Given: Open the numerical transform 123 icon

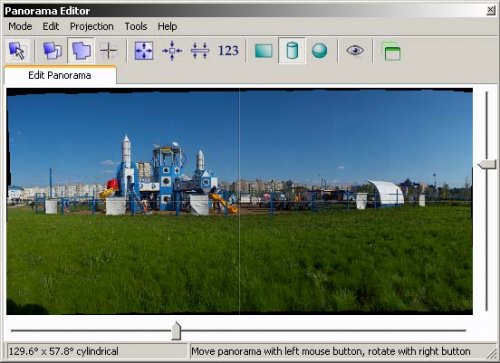Looking at the screenshot, I should (x=228, y=51).
